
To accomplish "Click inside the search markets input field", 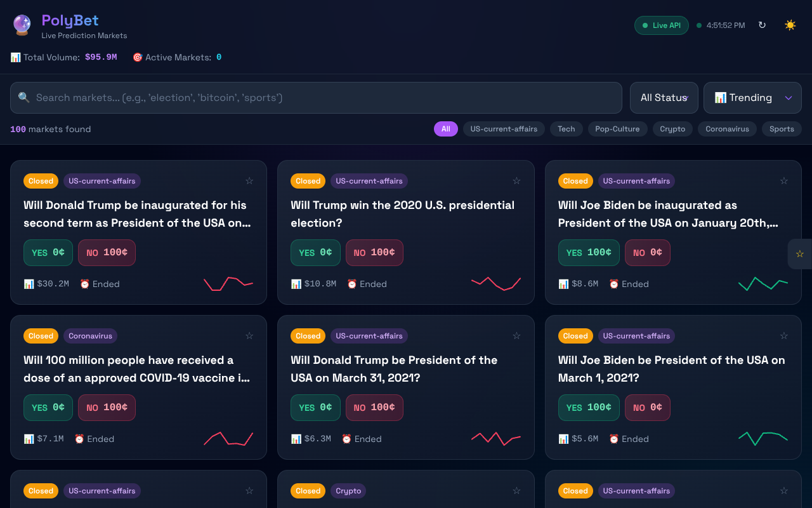I will coord(254,97).
